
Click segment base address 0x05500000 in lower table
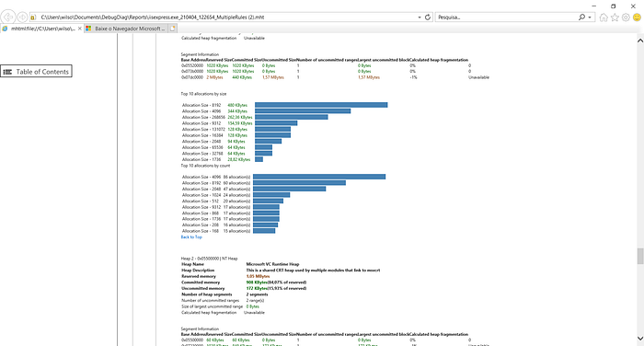[192, 340]
